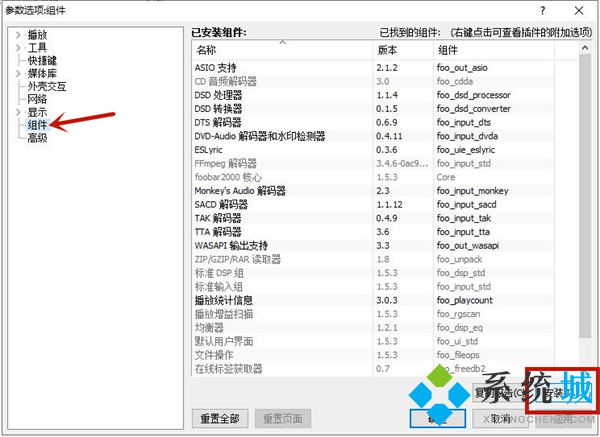The height and width of the screenshot is (437, 600).
Task: Click version 1.1.12 cell
Action: pyautogui.click(x=389, y=205)
